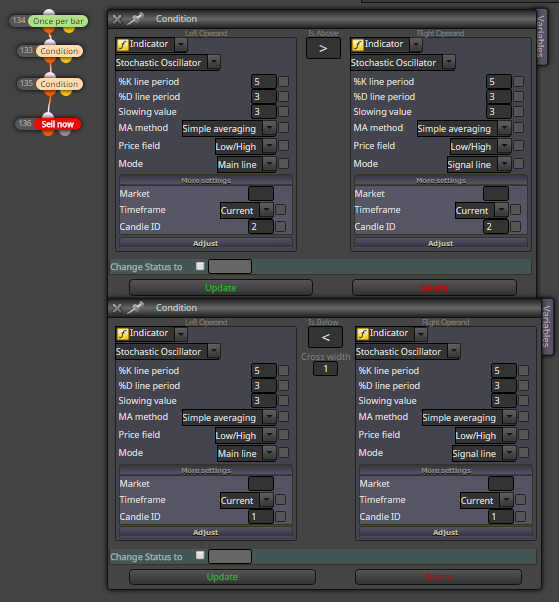Close the upper Condition panel with X icon

point(117,19)
